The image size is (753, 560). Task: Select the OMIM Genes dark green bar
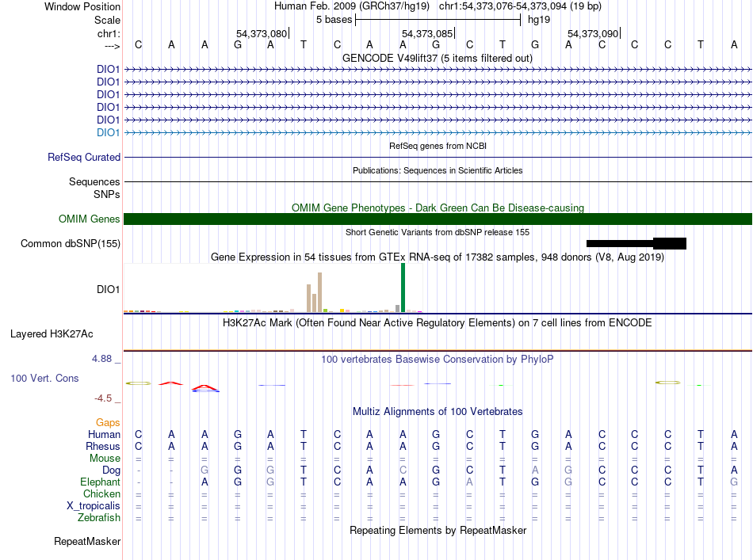point(438,219)
